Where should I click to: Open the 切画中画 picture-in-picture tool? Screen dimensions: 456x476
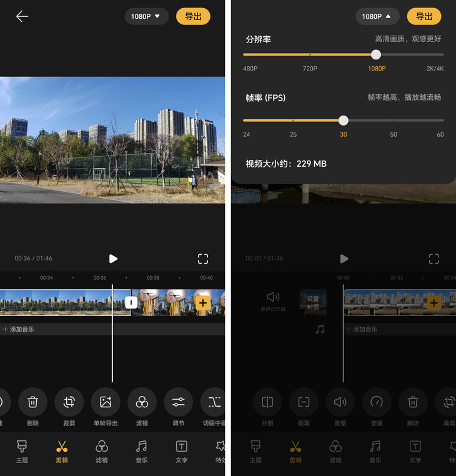tap(214, 407)
